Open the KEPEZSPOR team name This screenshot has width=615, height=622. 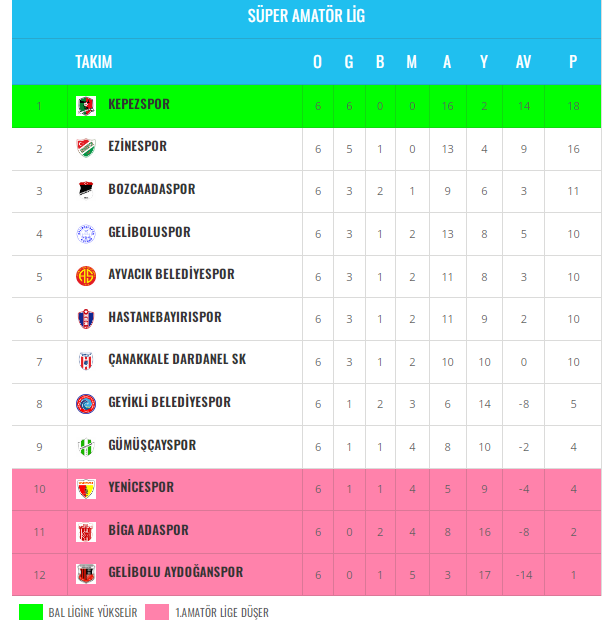click(x=139, y=104)
